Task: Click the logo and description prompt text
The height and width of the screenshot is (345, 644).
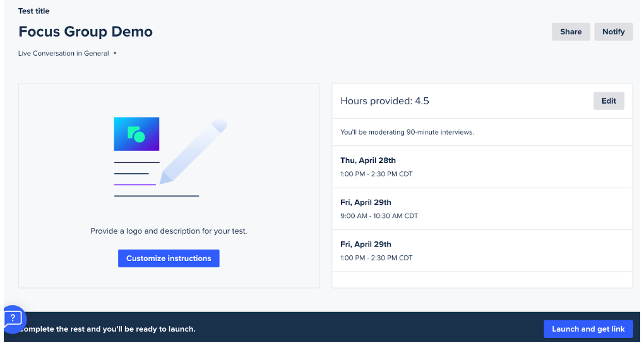Action: click(x=169, y=231)
